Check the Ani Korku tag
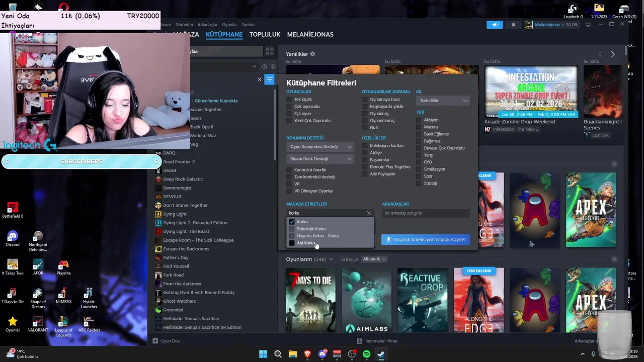The image size is (644, 362). 291,243
